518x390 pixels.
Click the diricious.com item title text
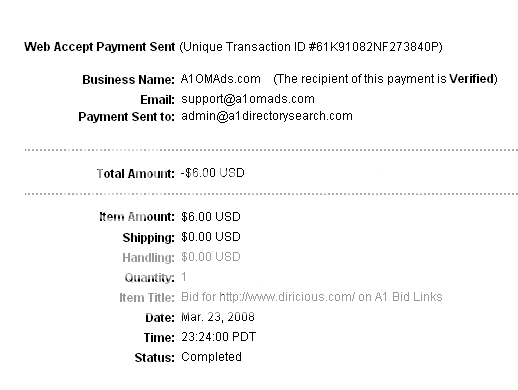point(312,297)
